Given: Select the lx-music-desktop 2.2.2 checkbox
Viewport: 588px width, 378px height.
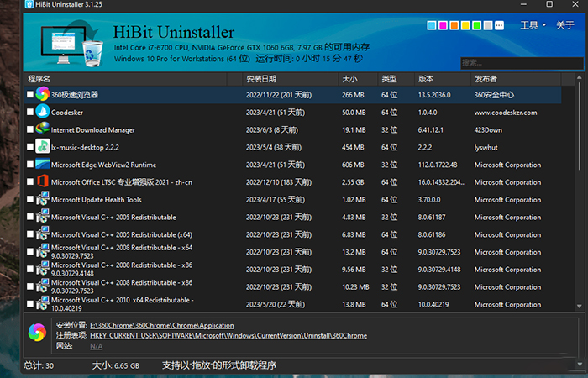Looking at the screenshot, I should 30,147.
